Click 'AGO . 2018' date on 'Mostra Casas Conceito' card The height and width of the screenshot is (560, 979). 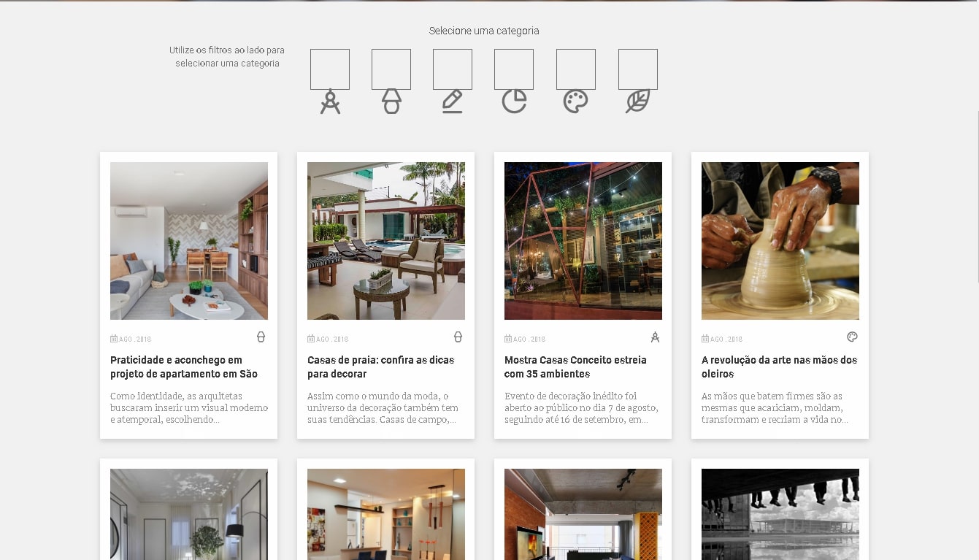pyautogui.click(x=529, y=340)
